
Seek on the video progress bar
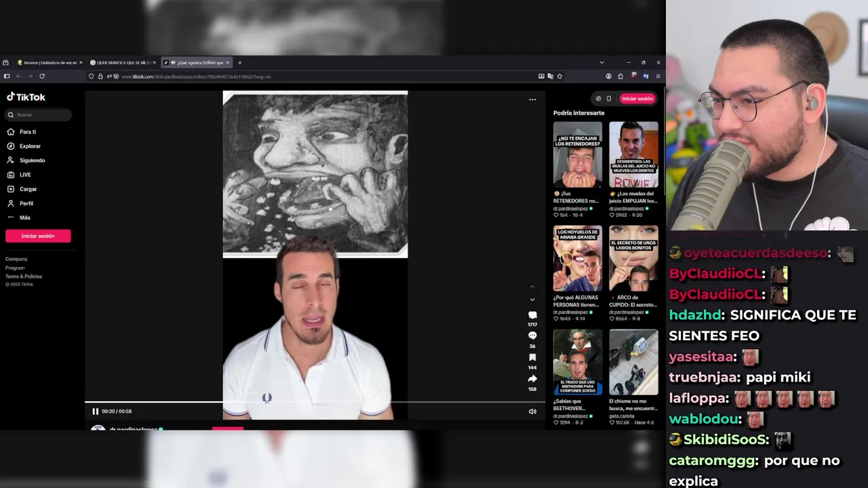pos(315,403)
